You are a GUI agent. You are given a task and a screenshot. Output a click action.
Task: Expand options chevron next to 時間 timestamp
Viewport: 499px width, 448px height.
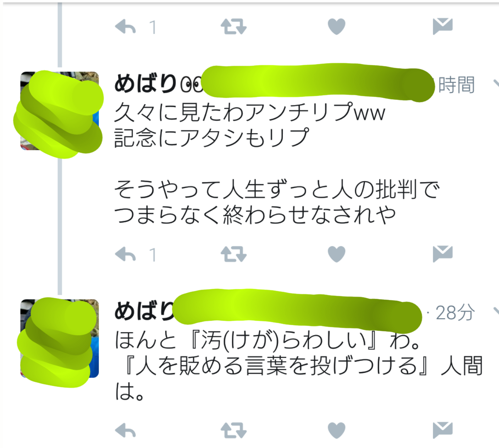[496, 84]
